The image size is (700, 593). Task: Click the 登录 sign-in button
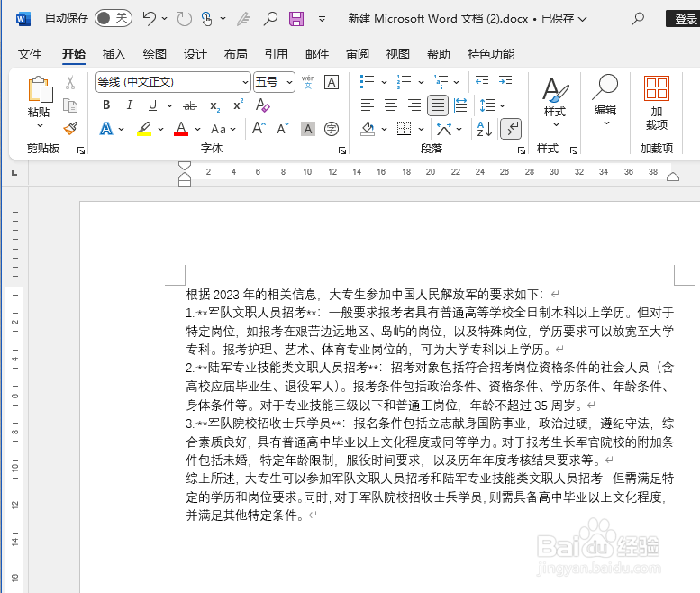pos(684,19)
